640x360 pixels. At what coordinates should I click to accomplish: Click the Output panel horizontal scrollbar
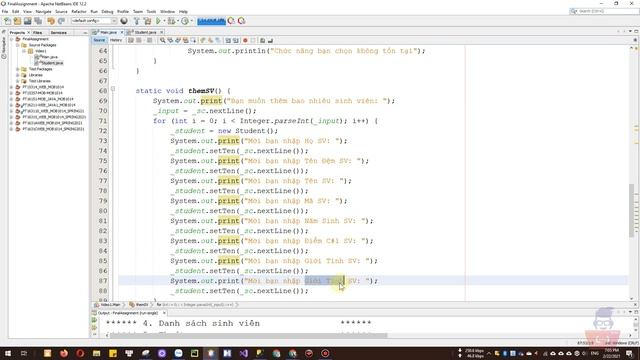(x=248, y=336)
